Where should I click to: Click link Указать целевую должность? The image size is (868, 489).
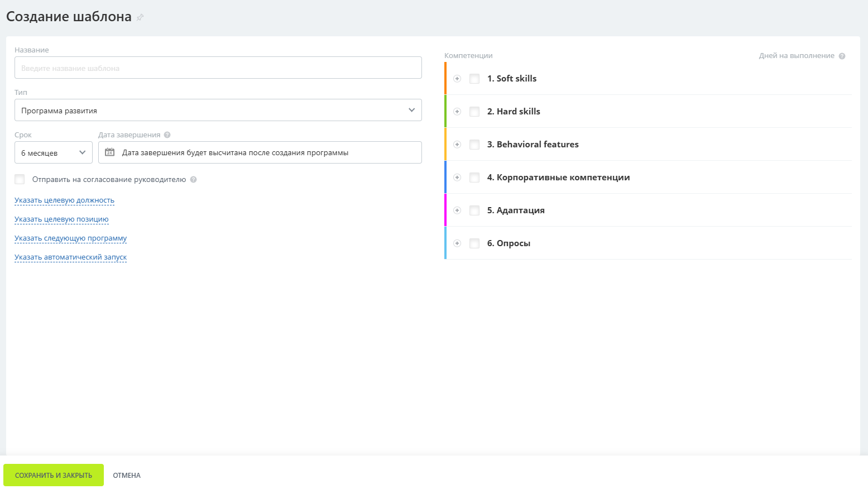pyautogui.click(x=64, y=200)
